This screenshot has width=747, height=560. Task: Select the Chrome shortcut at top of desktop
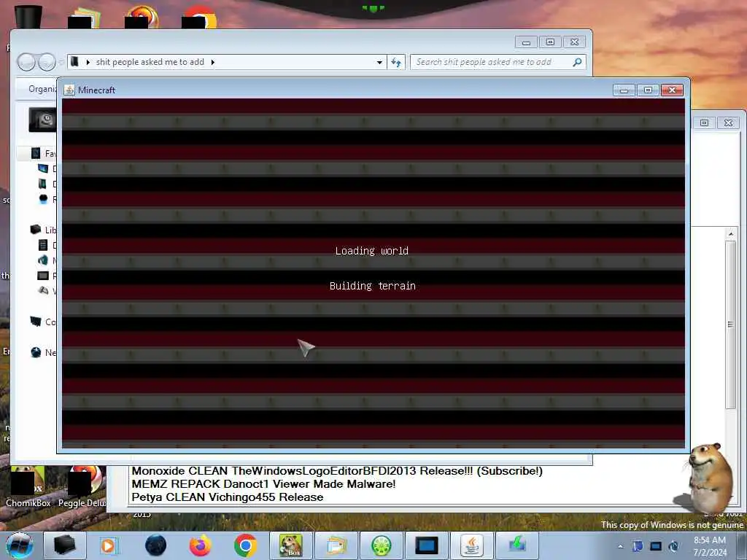(x=199, y=17)
